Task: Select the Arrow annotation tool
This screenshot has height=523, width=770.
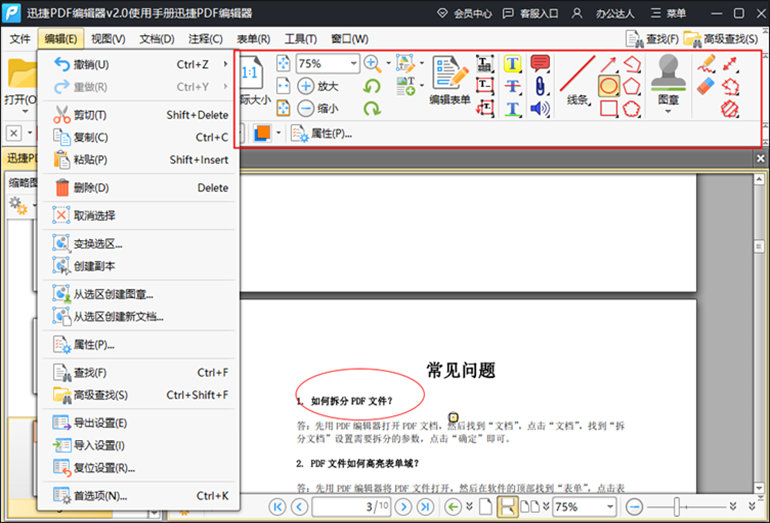Action: click(x=608, y=64)
